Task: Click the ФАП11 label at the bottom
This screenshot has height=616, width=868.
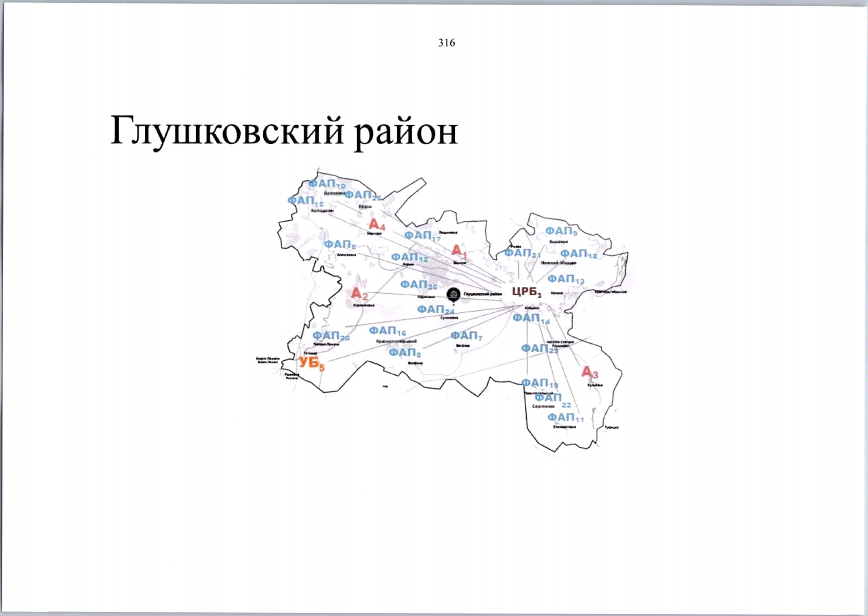Action: coord(566,418)
